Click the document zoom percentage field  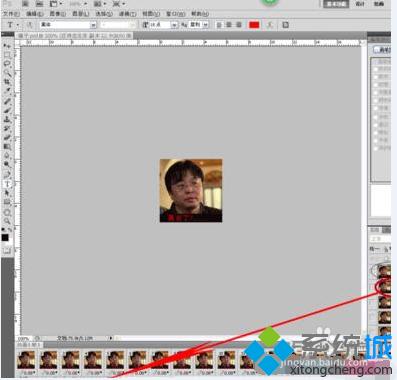pyautogui.click(x=23, y=338)
